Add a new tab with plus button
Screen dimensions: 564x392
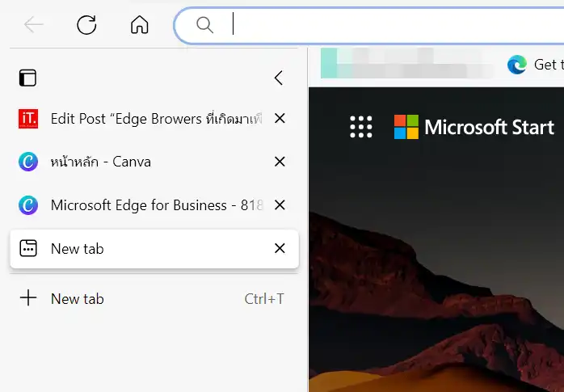coord(28,298)
